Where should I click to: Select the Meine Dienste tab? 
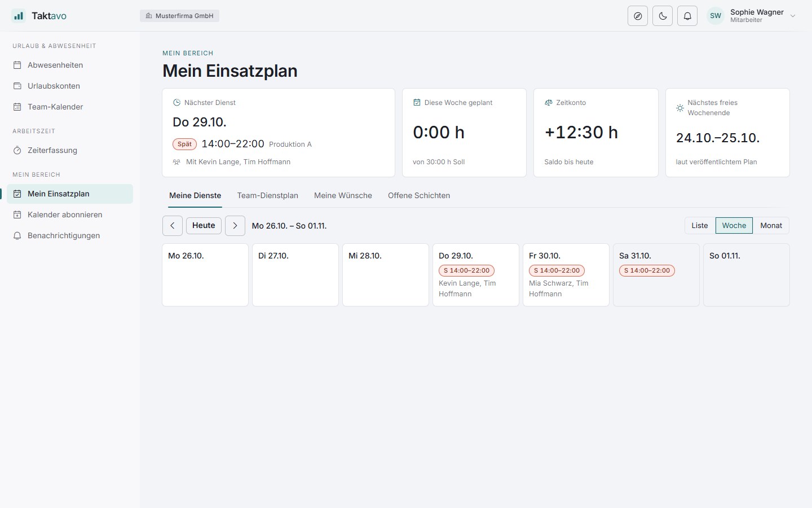click(195, 195)
